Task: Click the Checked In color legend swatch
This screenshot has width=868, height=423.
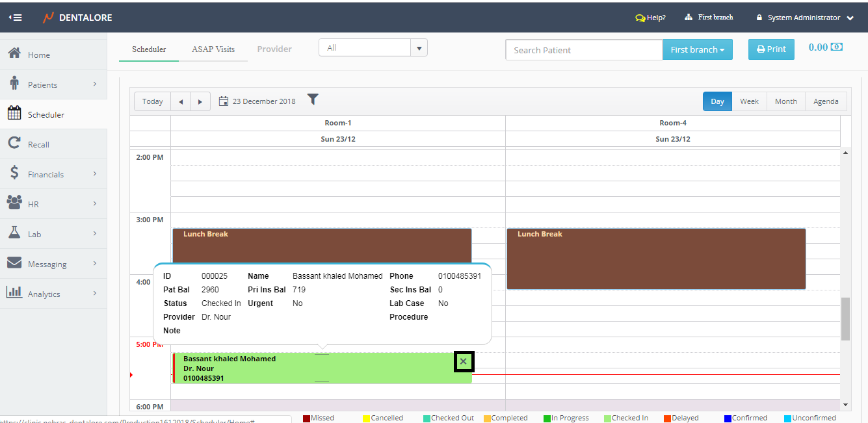Action: coord(607,418)
